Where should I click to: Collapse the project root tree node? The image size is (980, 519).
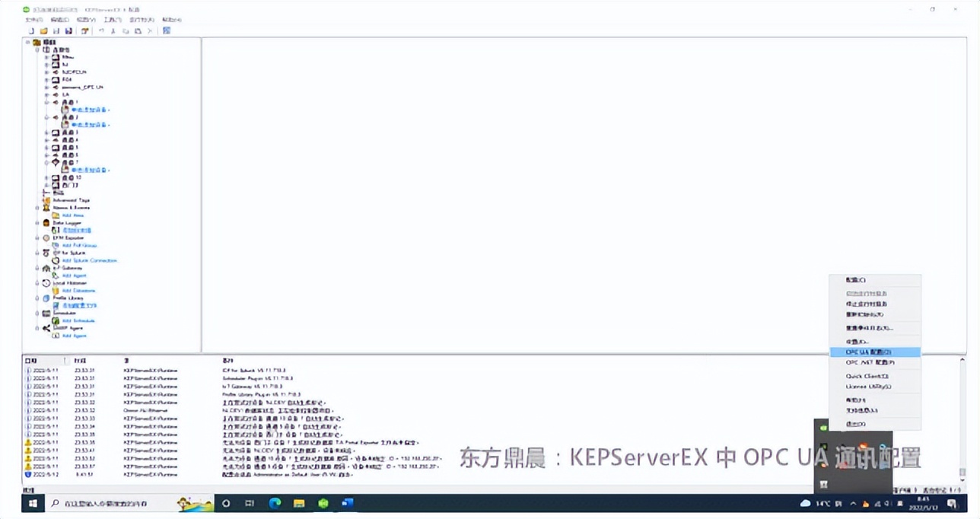tap(28, 42)
